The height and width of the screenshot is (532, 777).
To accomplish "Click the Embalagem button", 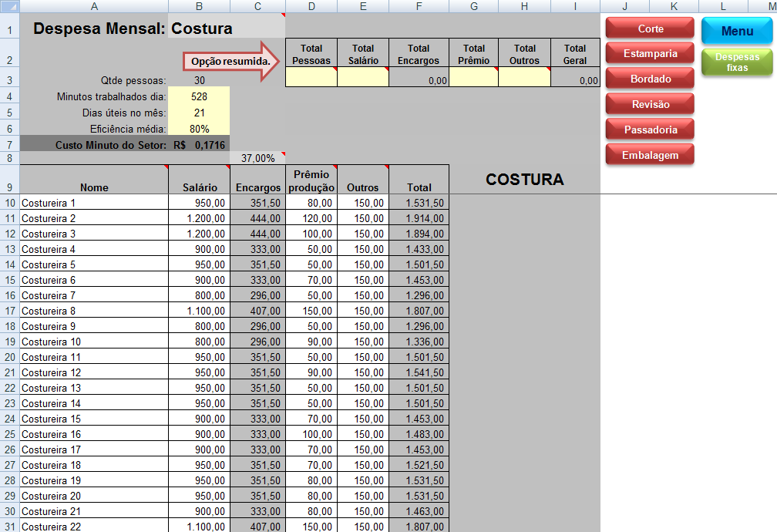I will (x=650, y=155).
